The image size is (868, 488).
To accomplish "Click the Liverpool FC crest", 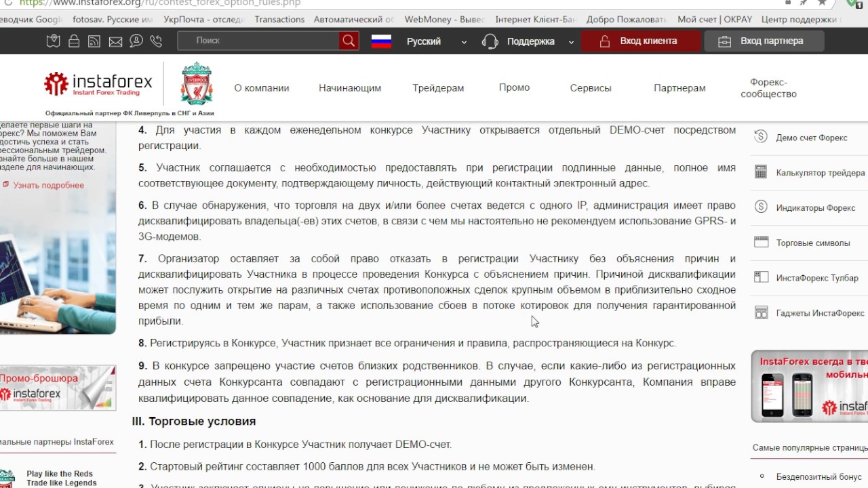I will click(x=197, y=83).
